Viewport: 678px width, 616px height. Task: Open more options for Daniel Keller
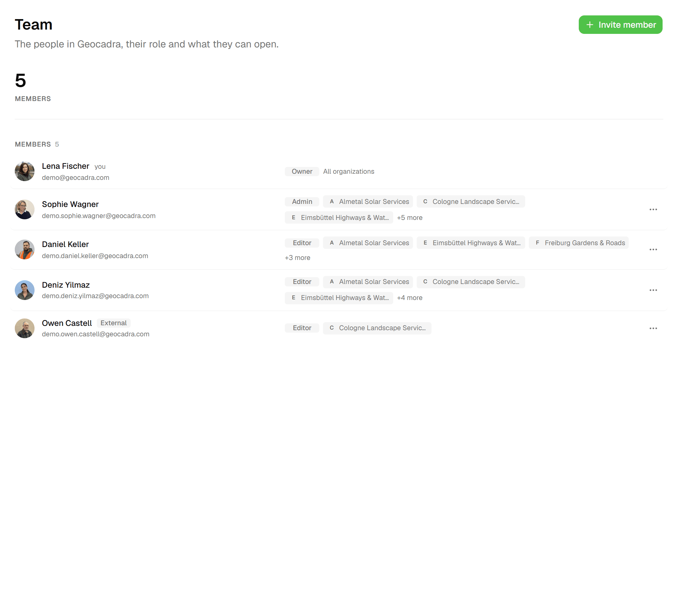653,249
